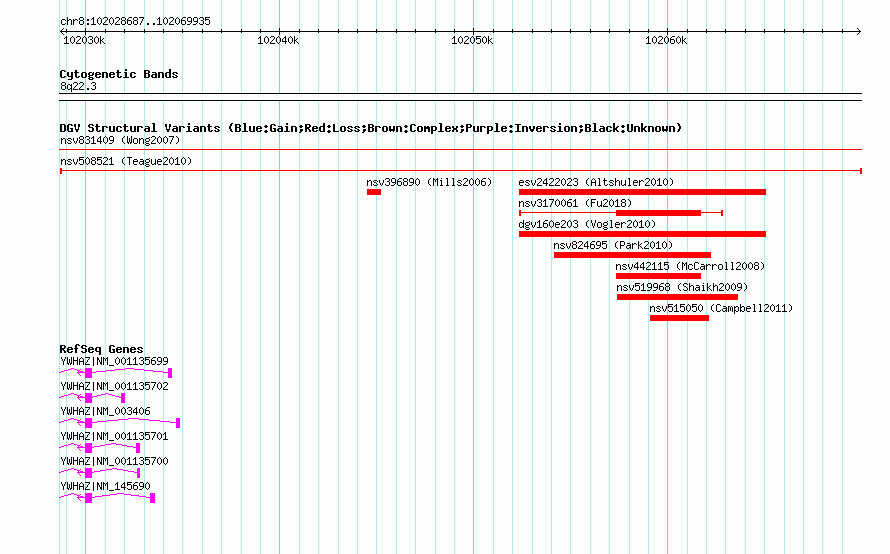Click the magenta NM_001135701 gene glyph
This screenshot has height=554, width=890.
click(99, 448)
